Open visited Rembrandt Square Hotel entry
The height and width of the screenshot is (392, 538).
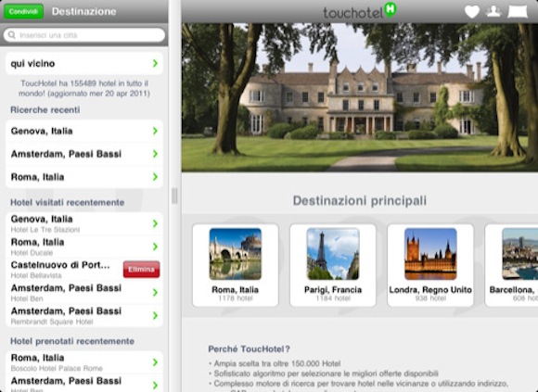pyautogui.click(x=84, y=316)
